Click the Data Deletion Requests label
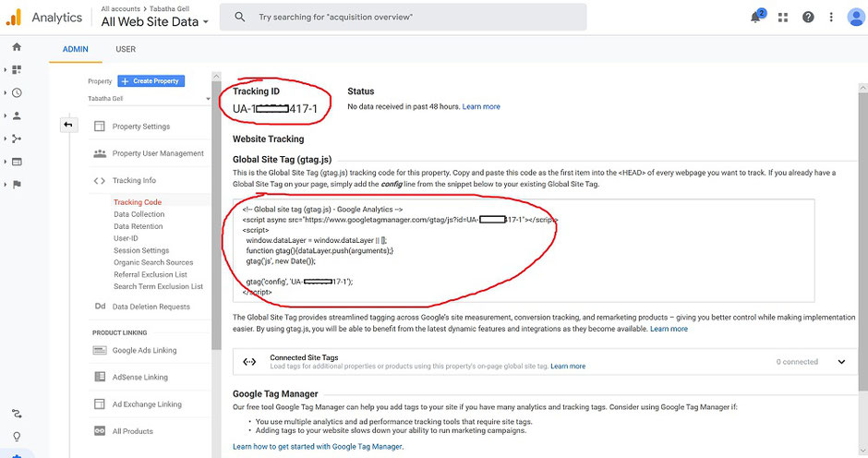The height and width of the screenshot is (458, 868). pyautogui.click(x=151, y=307)
